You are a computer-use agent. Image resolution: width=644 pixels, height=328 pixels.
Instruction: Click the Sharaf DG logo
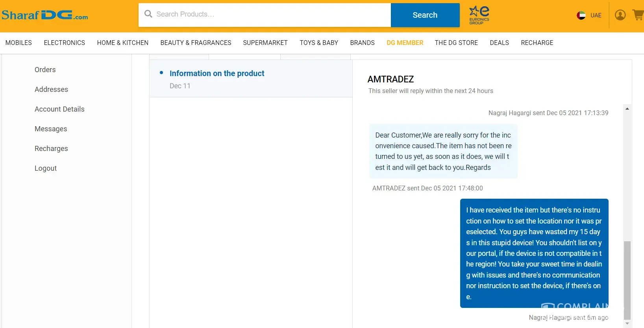coord(44,15)
